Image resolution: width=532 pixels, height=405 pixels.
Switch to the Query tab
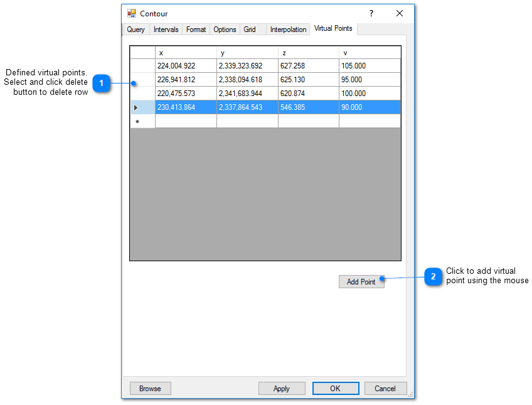coord(136,29)
